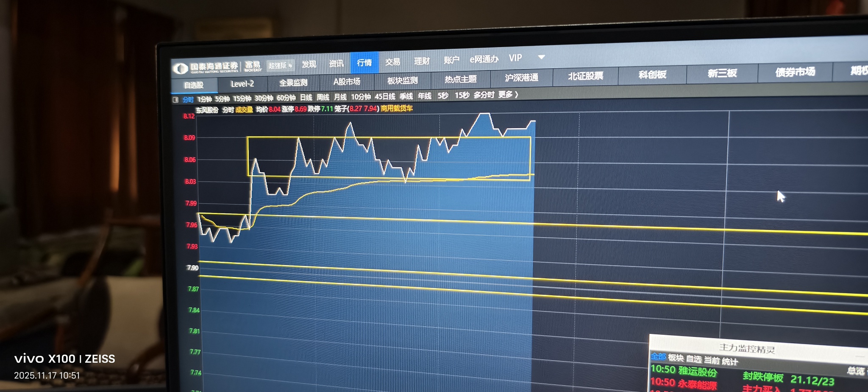Select the 年线 chart period
Screen dimensions: 868x392
pos(425,96)
